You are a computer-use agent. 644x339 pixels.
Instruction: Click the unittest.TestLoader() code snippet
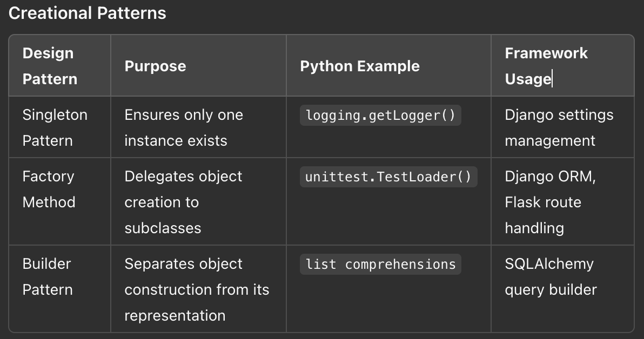coord(388,177)
